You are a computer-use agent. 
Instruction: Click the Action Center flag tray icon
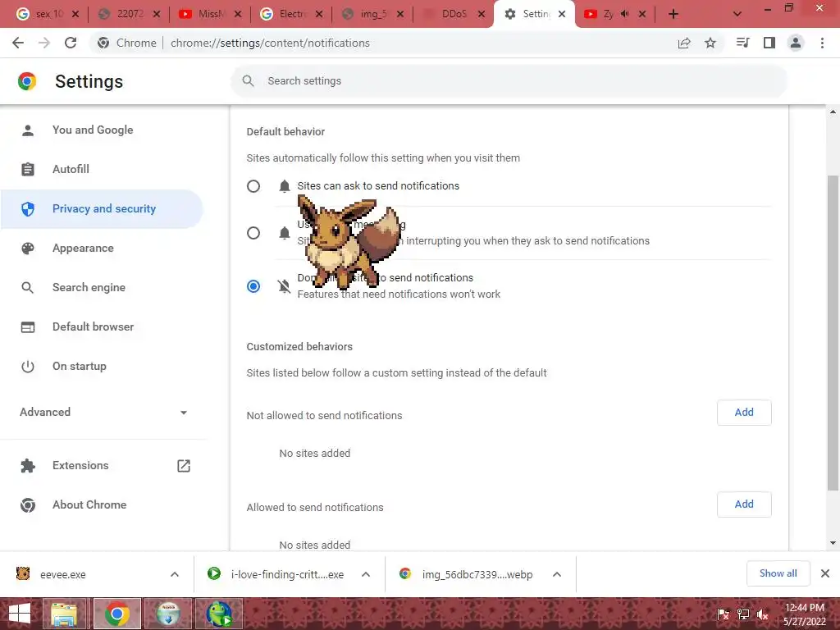(x=724, y=614)
